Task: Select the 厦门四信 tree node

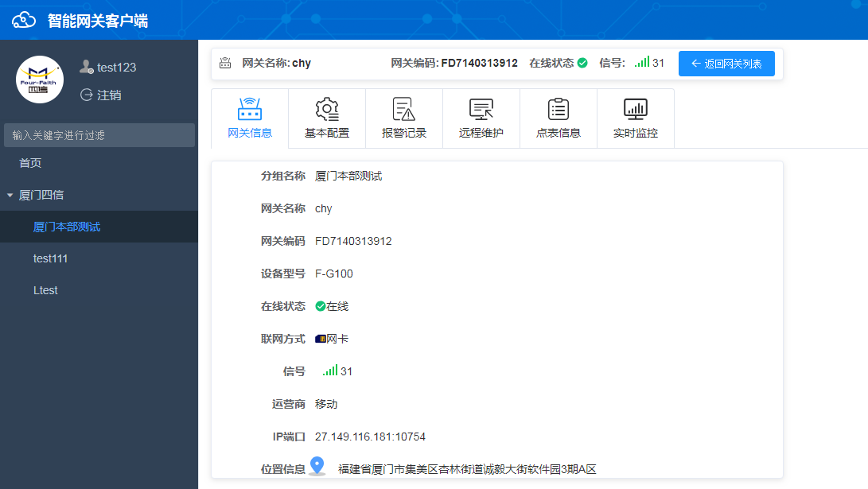Action: (41, 195)
